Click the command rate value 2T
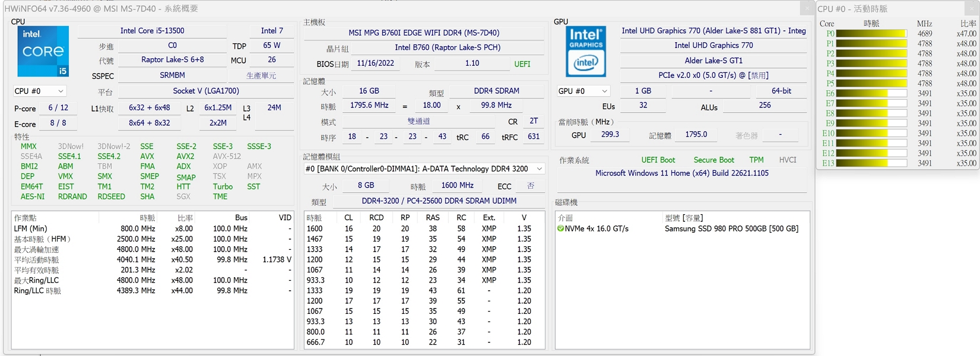This screenshot has height=356, width=980. pyautogui.click(x=534, y=121)
